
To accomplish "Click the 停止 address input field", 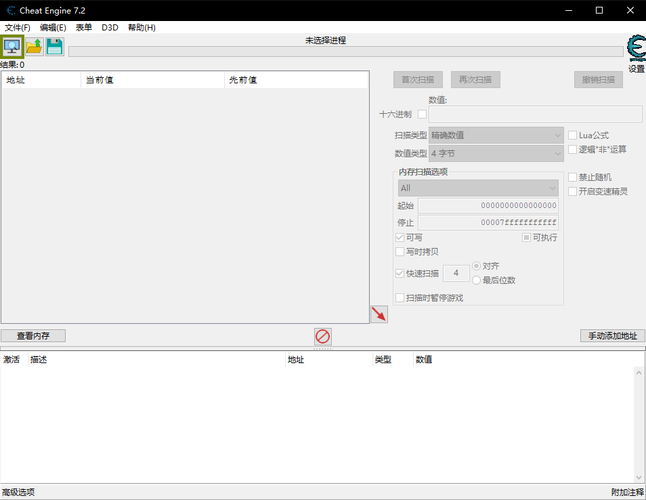I will click(x=488, y=222).
